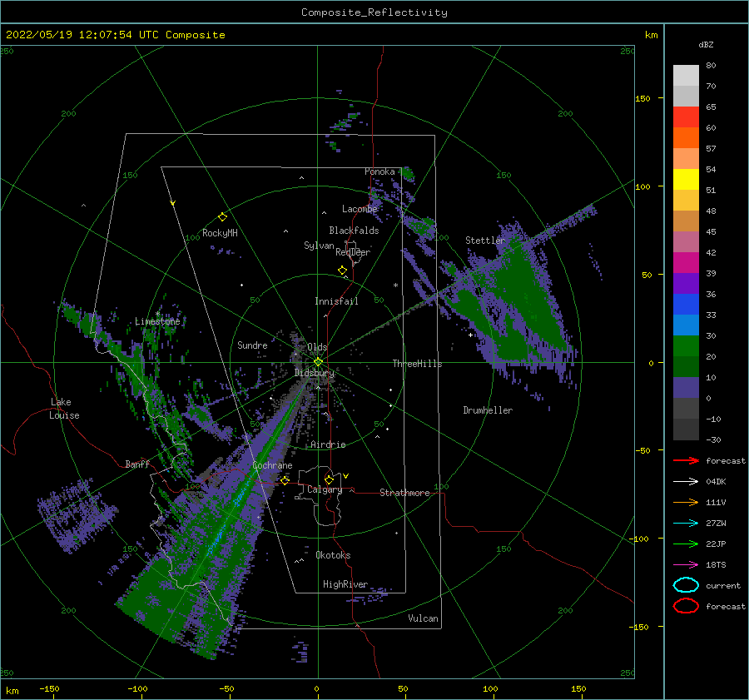
Task: Pick the orange 57-60 dBZ swatch
Action: 686,138
